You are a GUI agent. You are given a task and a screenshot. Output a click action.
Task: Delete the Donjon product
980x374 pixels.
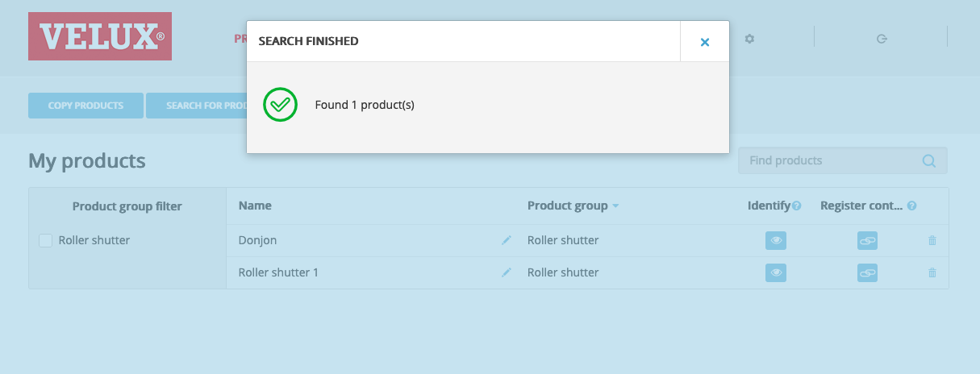932,240
